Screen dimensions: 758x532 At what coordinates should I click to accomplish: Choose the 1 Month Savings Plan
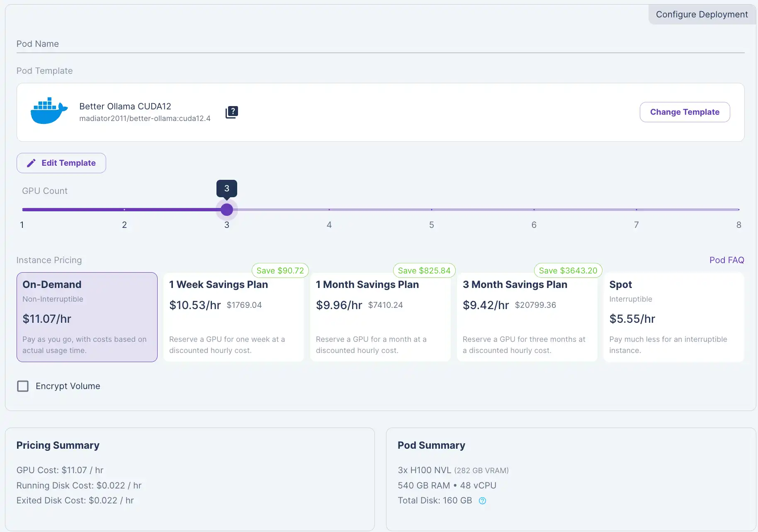(380, 317)
